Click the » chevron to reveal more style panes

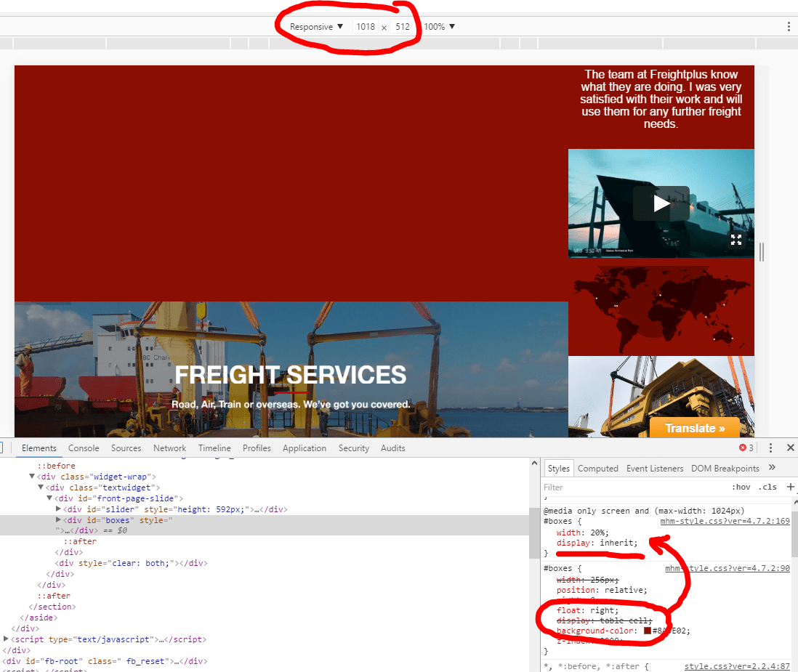773,467
